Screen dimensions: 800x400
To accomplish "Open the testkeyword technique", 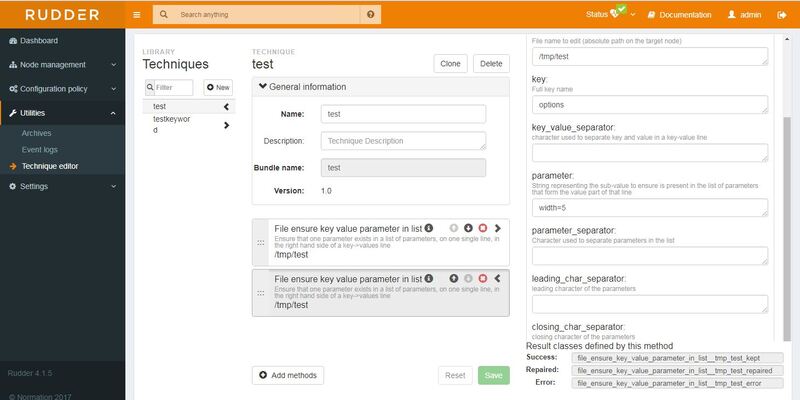I will click(171, 124).
